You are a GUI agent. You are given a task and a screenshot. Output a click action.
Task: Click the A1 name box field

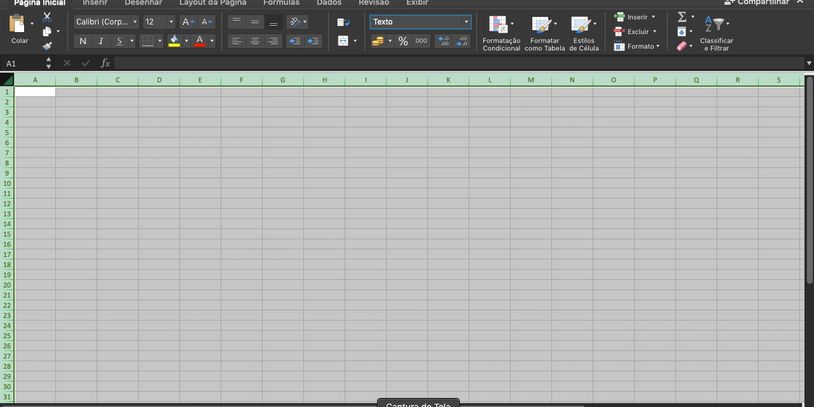[x=22, y=63]
